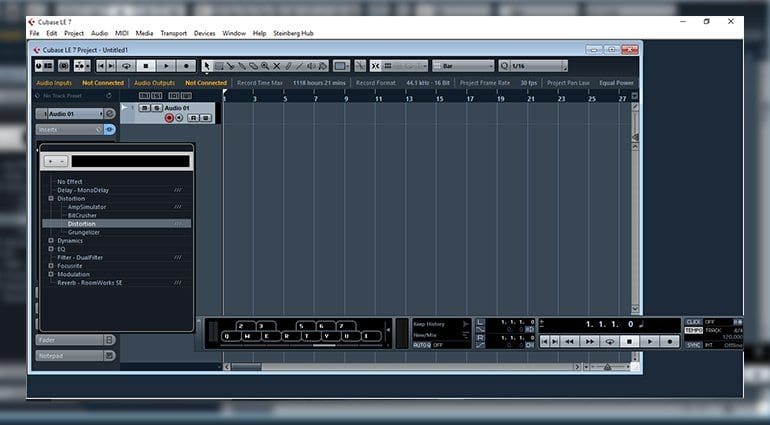Select the Zoom magnifier tool
This screenshot has height=425, width=770.
[x=265, y=66]
